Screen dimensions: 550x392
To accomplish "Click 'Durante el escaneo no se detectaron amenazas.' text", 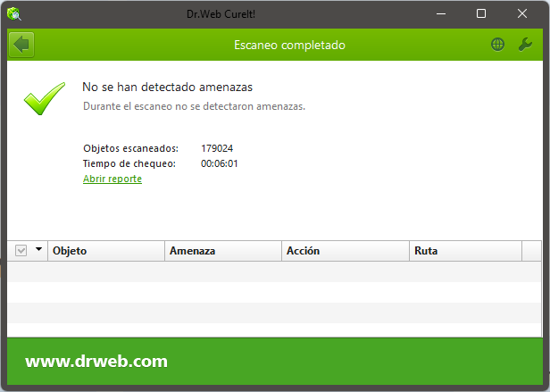I will click(194, 106).
